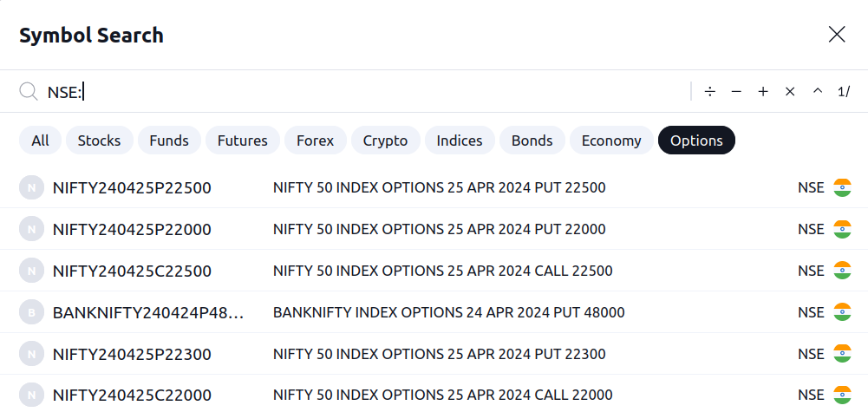Screen dimensions: 868x412
Task: Filter results by Stocks
Action: point(99,141)
